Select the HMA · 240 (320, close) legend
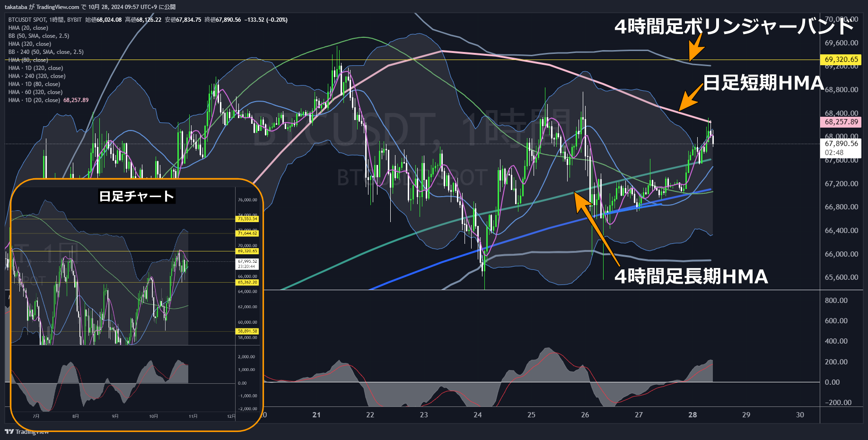This screenshot has height=440, width=868. tap(37, 76)
